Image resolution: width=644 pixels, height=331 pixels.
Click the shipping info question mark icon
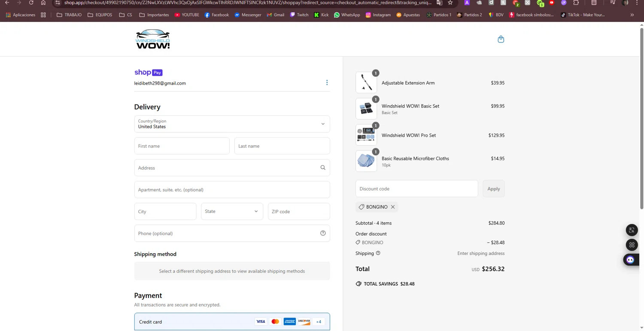(378, 253)
